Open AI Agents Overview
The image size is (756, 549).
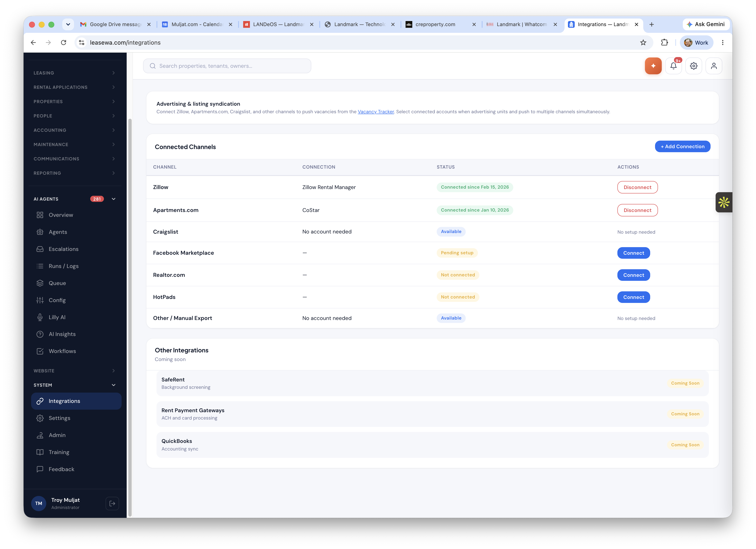[x=76, y=215]
